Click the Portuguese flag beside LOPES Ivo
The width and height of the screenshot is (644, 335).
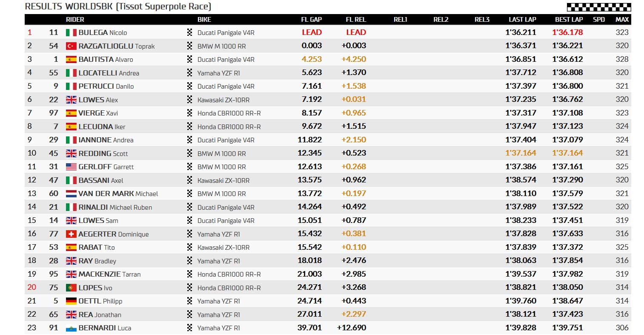71,288
